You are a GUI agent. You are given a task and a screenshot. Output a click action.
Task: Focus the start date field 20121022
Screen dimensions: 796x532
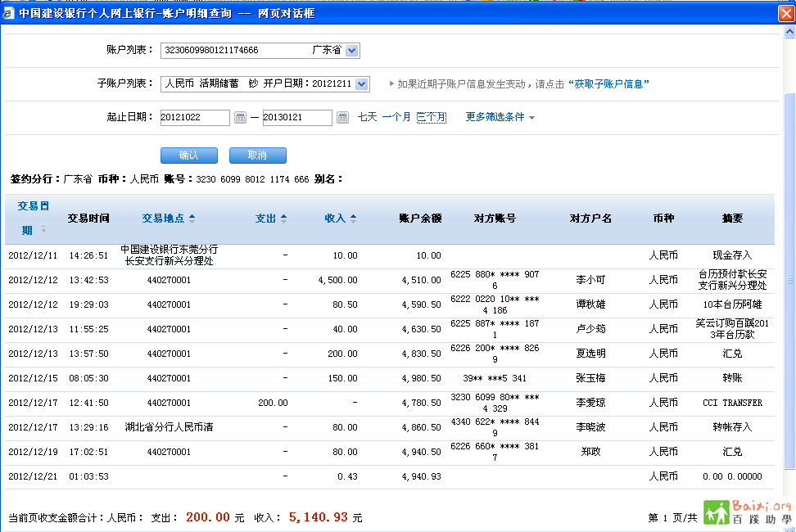coord(195,118)
